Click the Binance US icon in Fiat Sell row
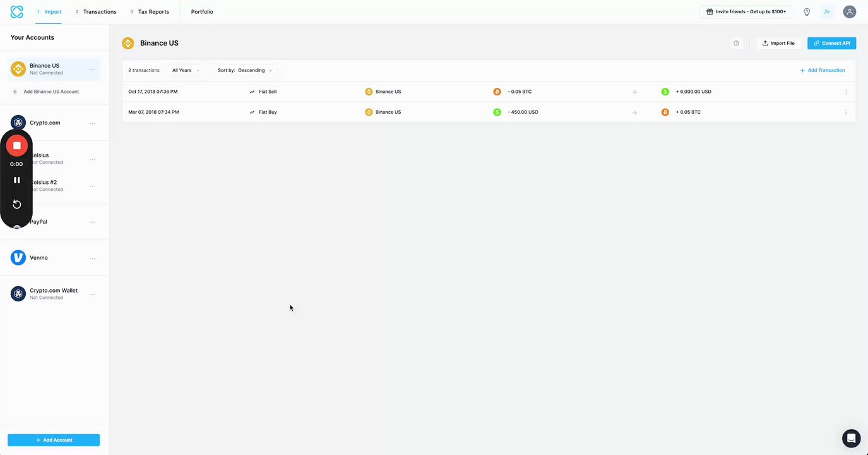Screen dimensions: 868x455 coord(369,92)
